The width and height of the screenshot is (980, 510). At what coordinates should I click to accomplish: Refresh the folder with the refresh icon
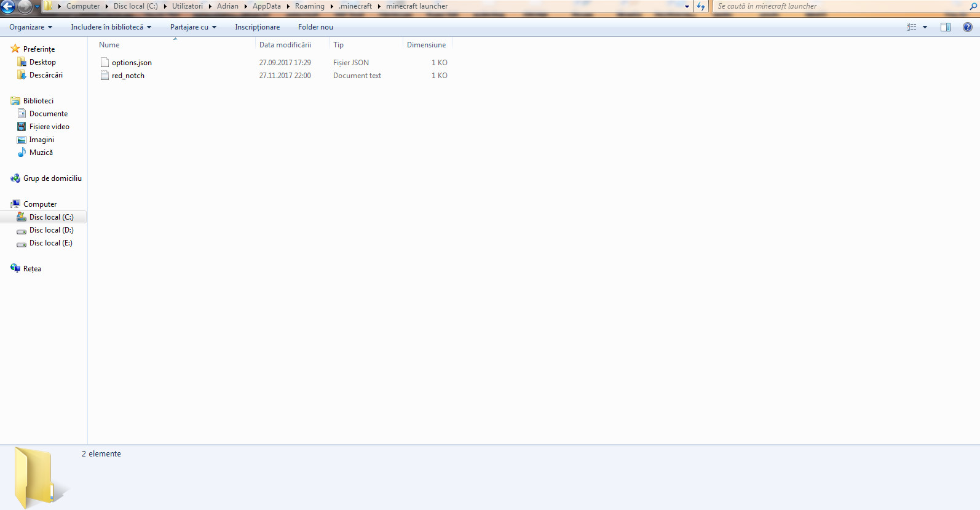(x=701, y=6)
